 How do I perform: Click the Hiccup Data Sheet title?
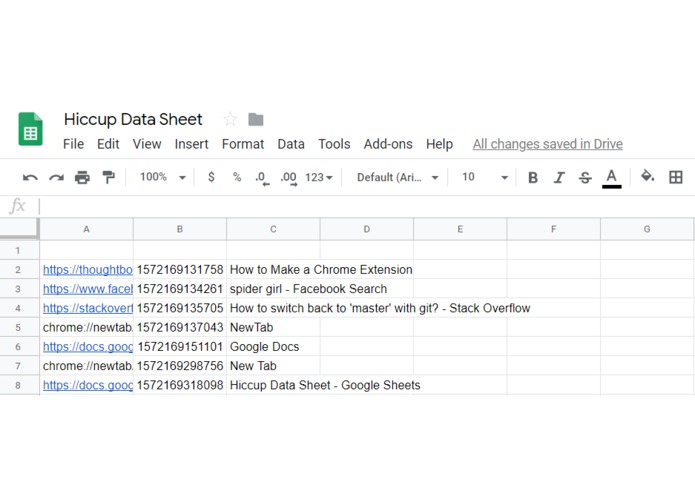point(133,119)
